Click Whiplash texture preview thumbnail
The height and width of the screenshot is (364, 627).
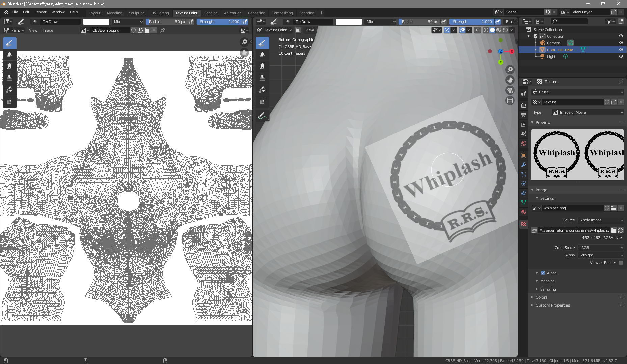577,155
